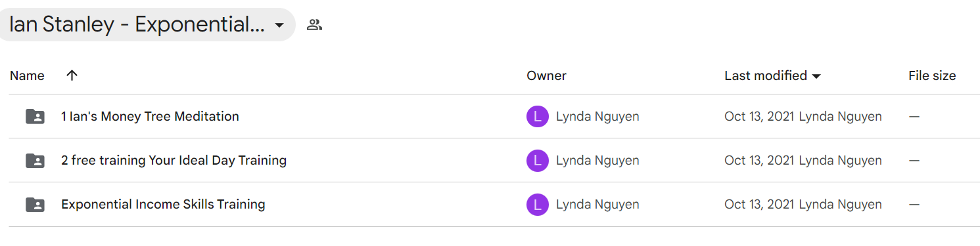Click Lynda Nguyen avatar in Money Tree row
Screen dimensions: 980x246
pos(538,117)
